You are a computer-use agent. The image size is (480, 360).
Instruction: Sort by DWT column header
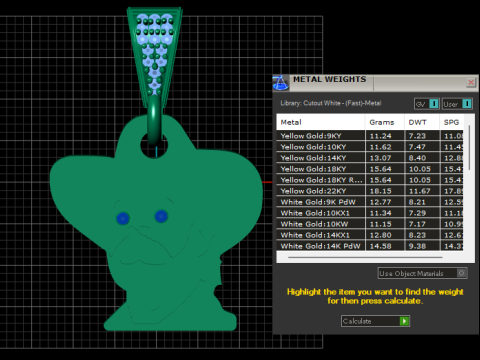click(422, 122)
